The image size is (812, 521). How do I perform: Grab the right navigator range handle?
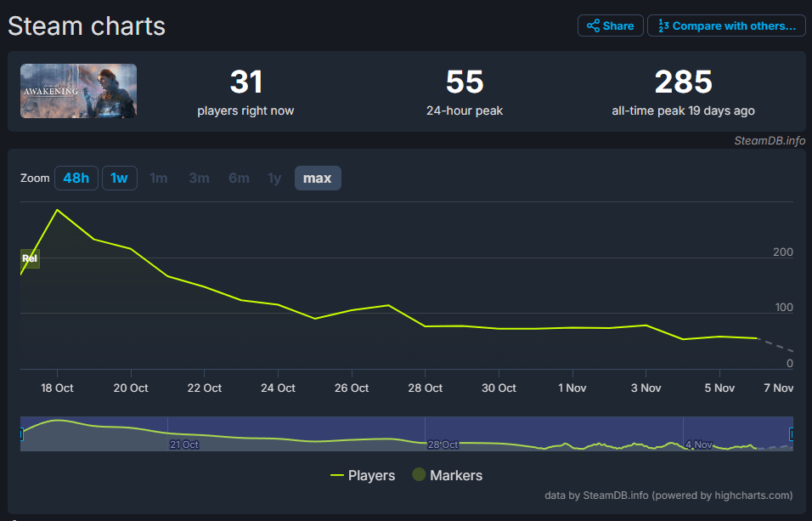[792, 434]
